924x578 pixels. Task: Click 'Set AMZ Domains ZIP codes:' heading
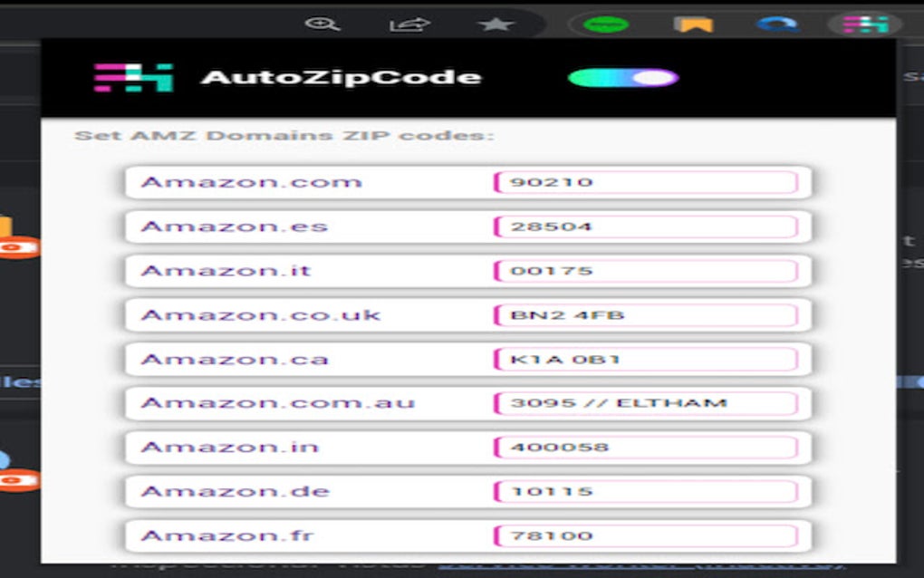tap(284, 136)
